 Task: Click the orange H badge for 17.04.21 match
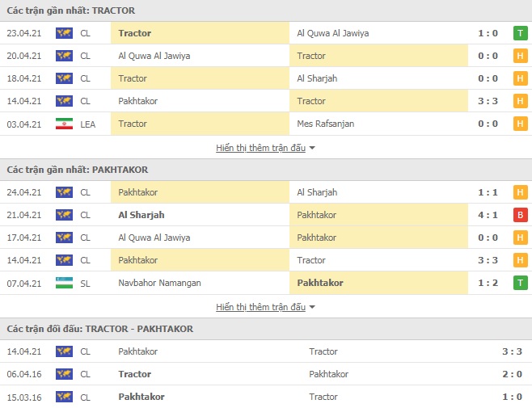point(520,238)
